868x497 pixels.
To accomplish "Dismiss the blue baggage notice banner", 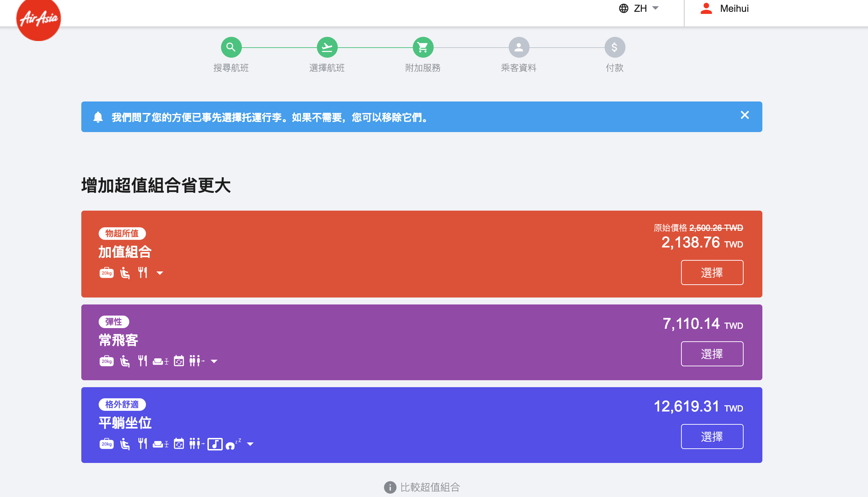I will coord(745,115).
